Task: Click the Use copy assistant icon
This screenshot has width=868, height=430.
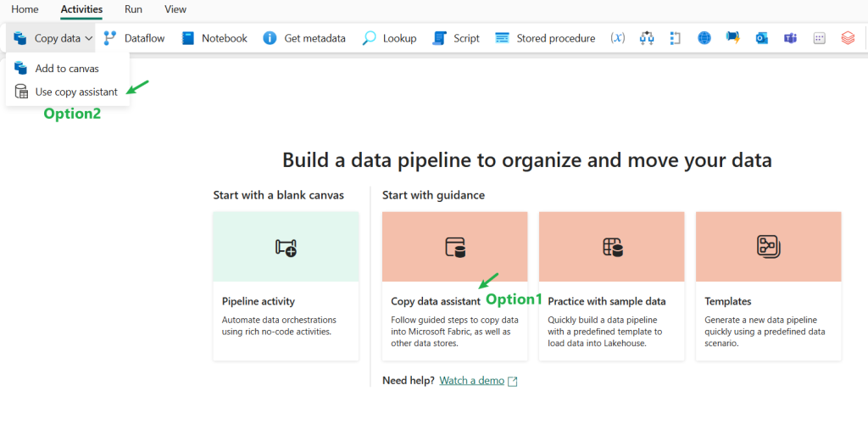Action: (x=21, y=92)
